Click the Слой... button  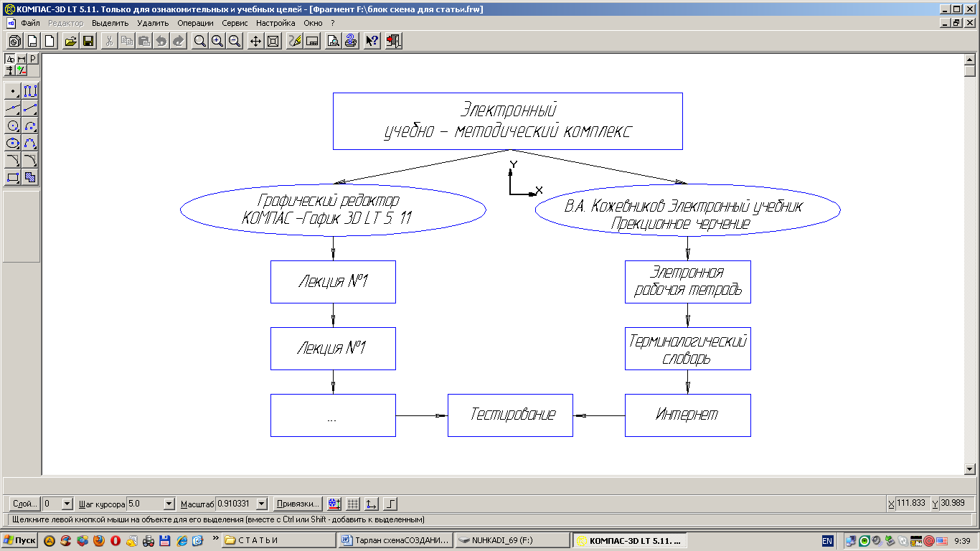click(x=25, y=504)
